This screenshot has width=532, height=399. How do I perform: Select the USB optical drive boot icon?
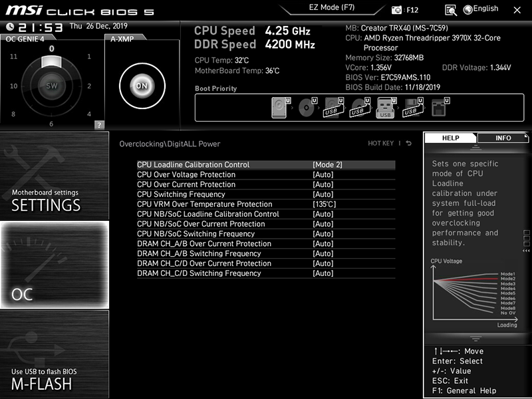(360, 108)
